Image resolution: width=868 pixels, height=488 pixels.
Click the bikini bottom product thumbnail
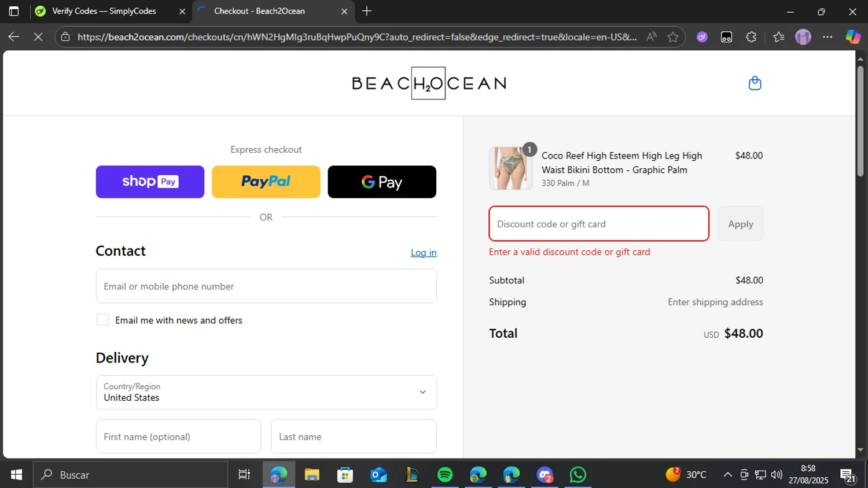pyautogui.click(x=510, y=168)
